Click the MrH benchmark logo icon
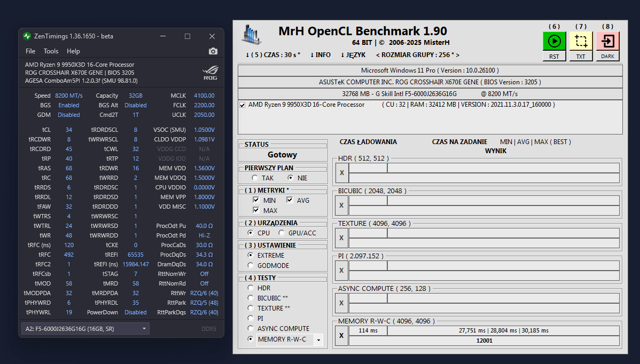Viewport: 640px width, 364px height. [251, 35]
